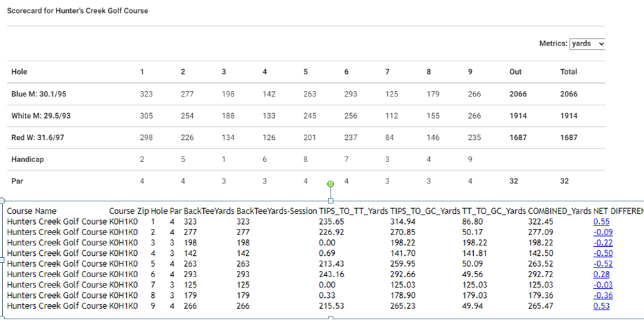Click the 'Course Zip' column header
The height and width of the screenshot is (331, 644).
point(129,211)
